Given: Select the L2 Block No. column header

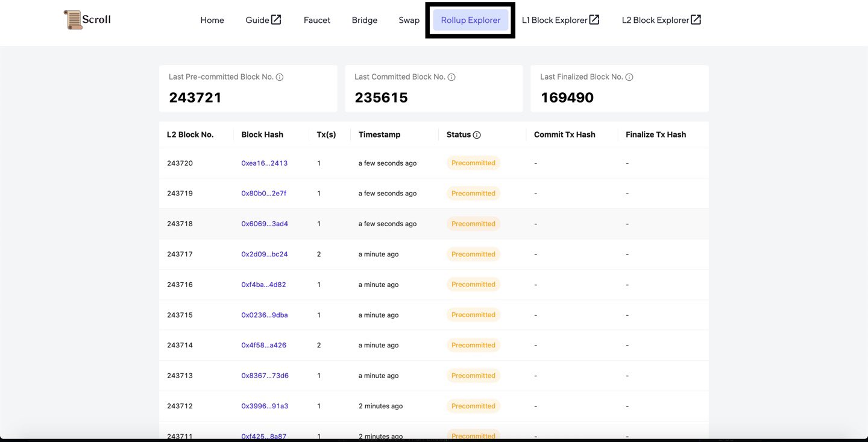Looking at the screenshot, I should point(190,134).
